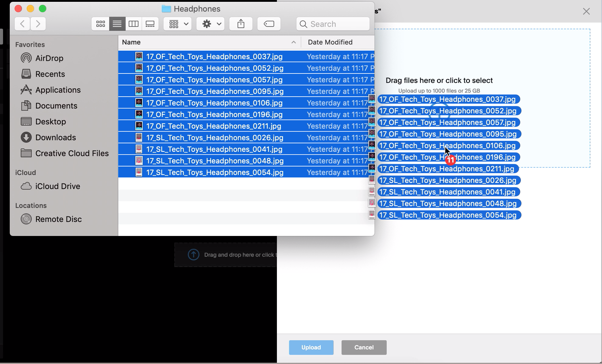Viewport: 602px width, 364px height.
Task: Open the group-by arrangement dropdown
Action: [177, 24]
